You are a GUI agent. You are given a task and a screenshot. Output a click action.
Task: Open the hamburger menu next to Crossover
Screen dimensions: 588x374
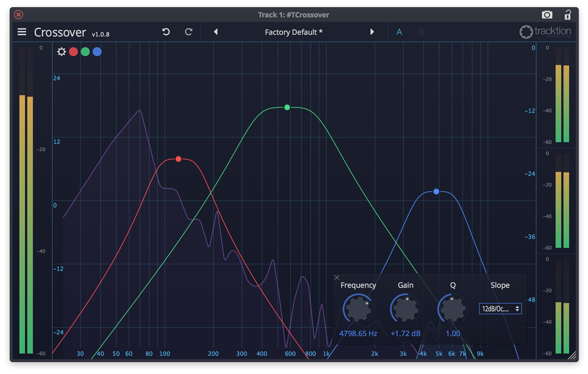22,32
